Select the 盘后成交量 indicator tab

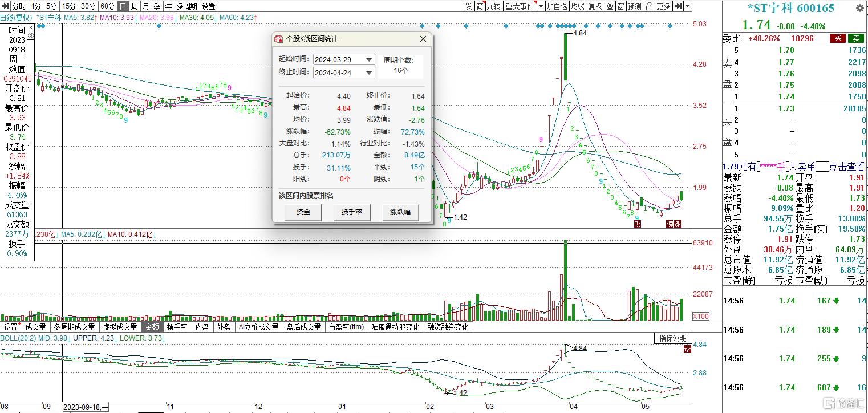click(x=304, y=327)
